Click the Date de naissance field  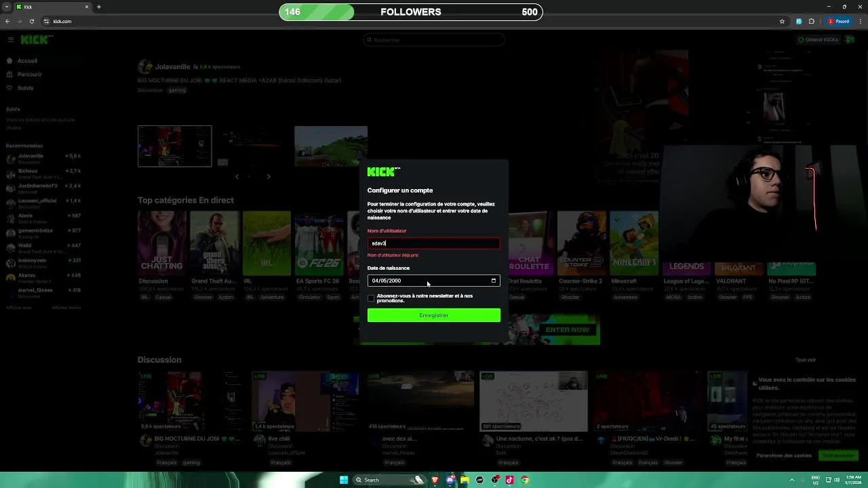[433, 281]
